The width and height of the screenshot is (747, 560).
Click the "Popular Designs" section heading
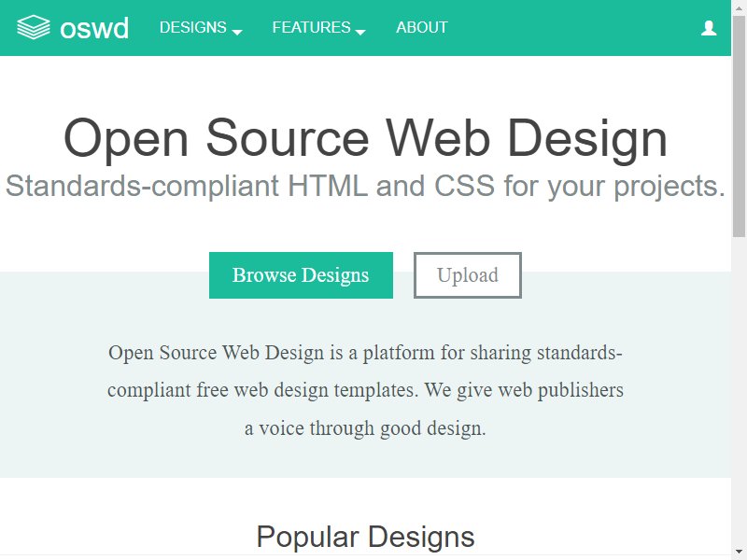point(365,538)
